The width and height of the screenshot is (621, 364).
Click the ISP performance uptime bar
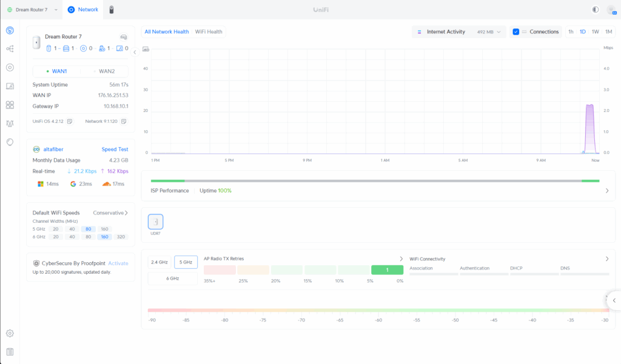[375, 181]
